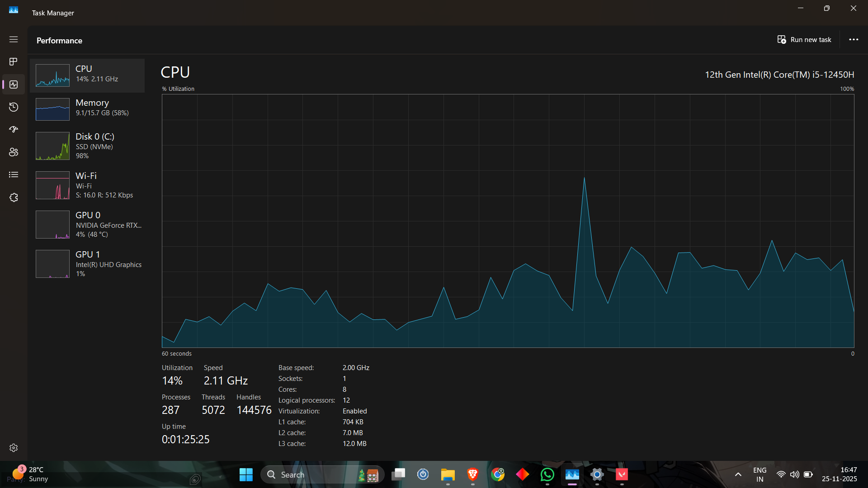Open Task Manager settings gear
The height and width of the screenshot is (488, 868).
tap(14, 448)
